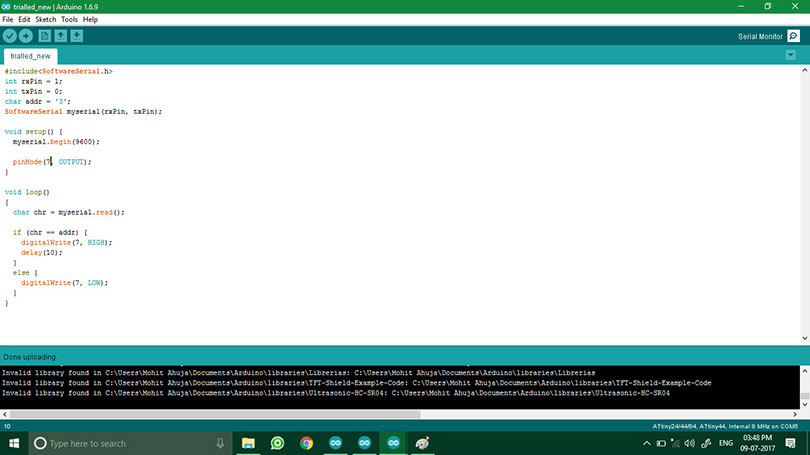Click the 'digitalWrite(7, HIGH);' line
The image size is (810, 455).
(x=66, y=242)
